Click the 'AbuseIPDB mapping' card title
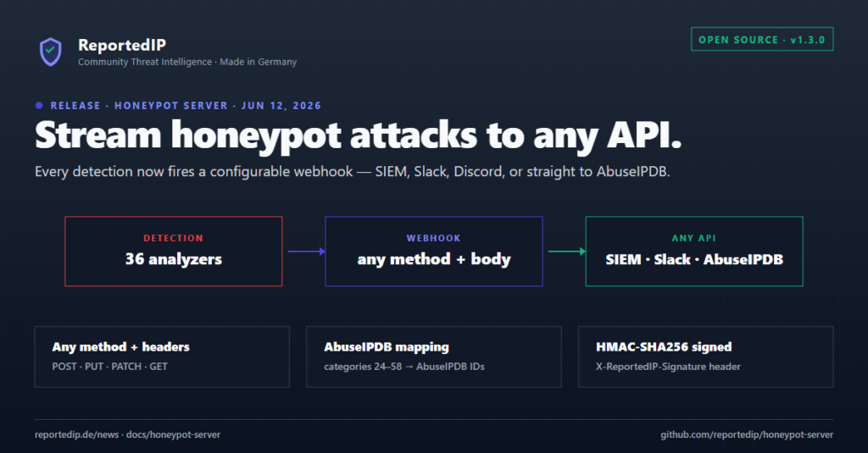This screenshot has width=868, height=453. pyautogui.click(x=387, y=347)
